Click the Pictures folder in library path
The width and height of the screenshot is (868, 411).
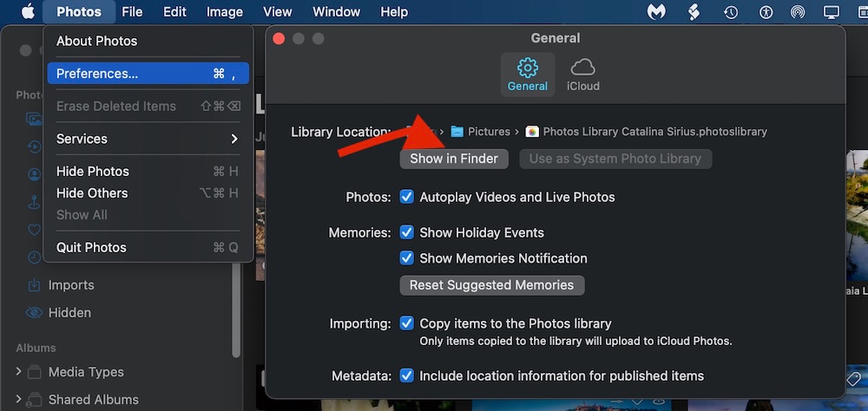tap(481, 132)
